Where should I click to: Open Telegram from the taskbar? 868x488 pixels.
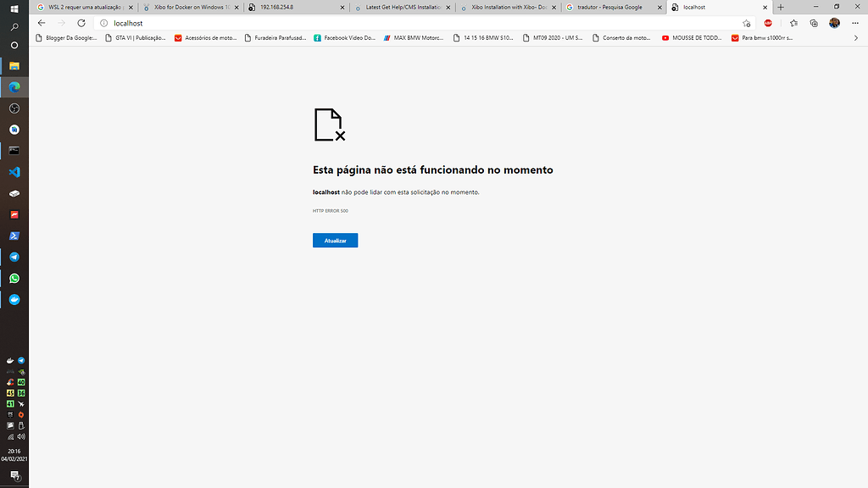tap(14, 257)
